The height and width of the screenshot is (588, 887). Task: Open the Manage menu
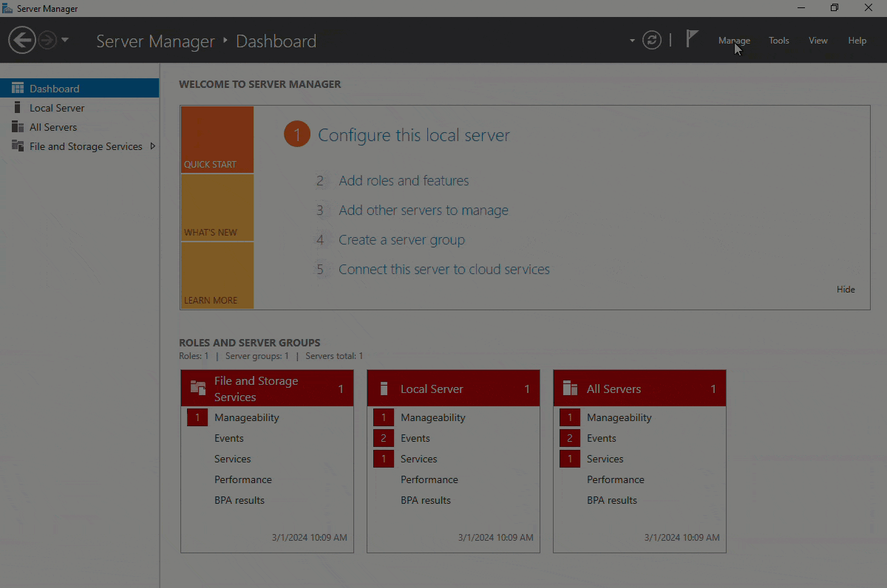click(733, 41)
